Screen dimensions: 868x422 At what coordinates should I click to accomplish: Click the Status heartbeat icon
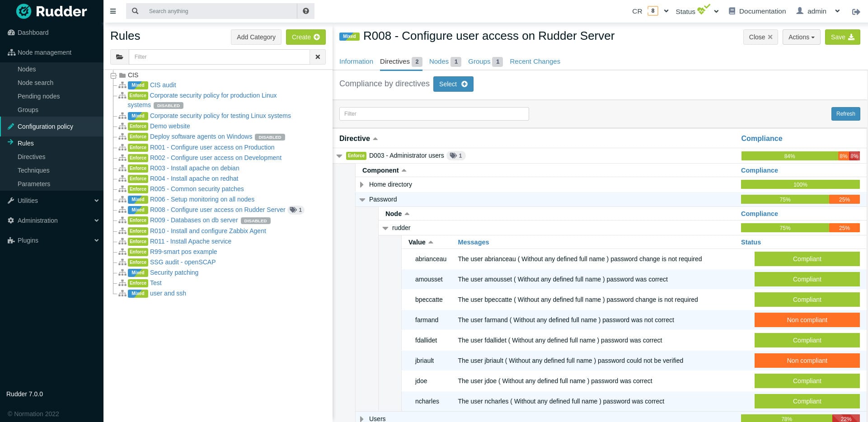tap(704, 9)
